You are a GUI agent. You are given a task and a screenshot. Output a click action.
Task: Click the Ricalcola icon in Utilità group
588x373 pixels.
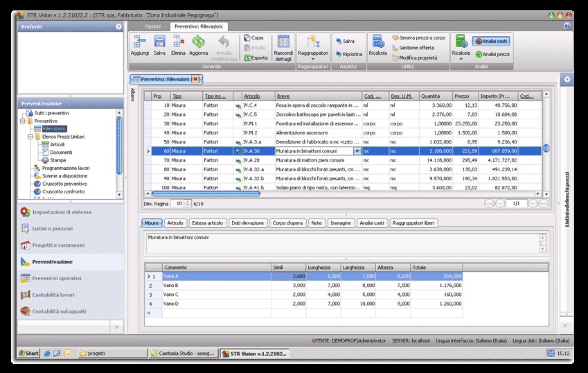[378, 42]
